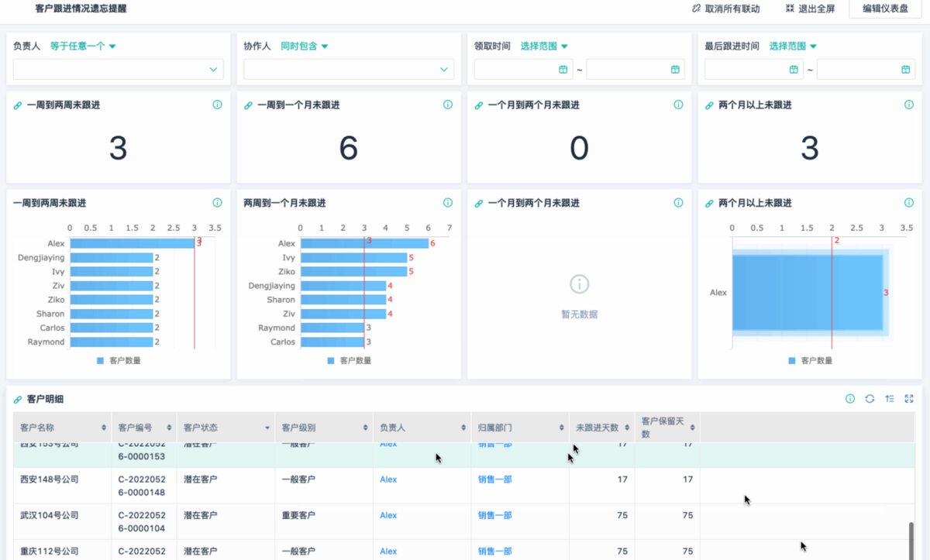Toggle 客户数量 legend under the single Alex bar chart

811,361
